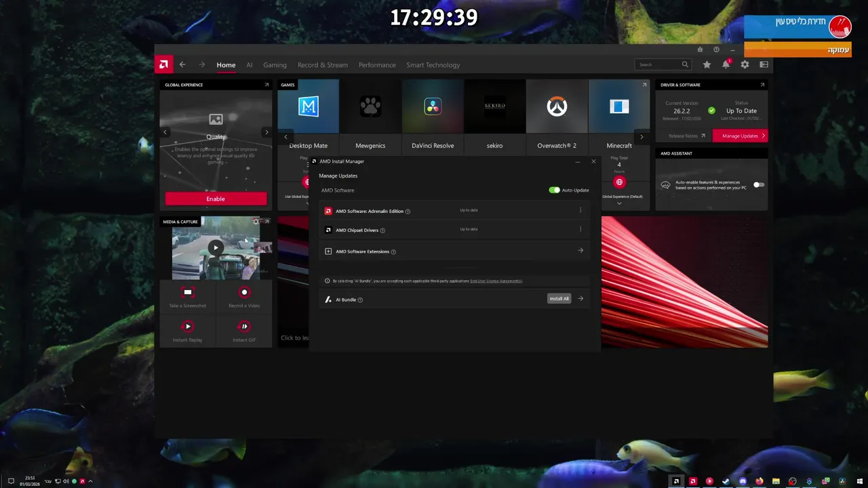Close the AMD Install Manager dialog

[x=593, y=161]
